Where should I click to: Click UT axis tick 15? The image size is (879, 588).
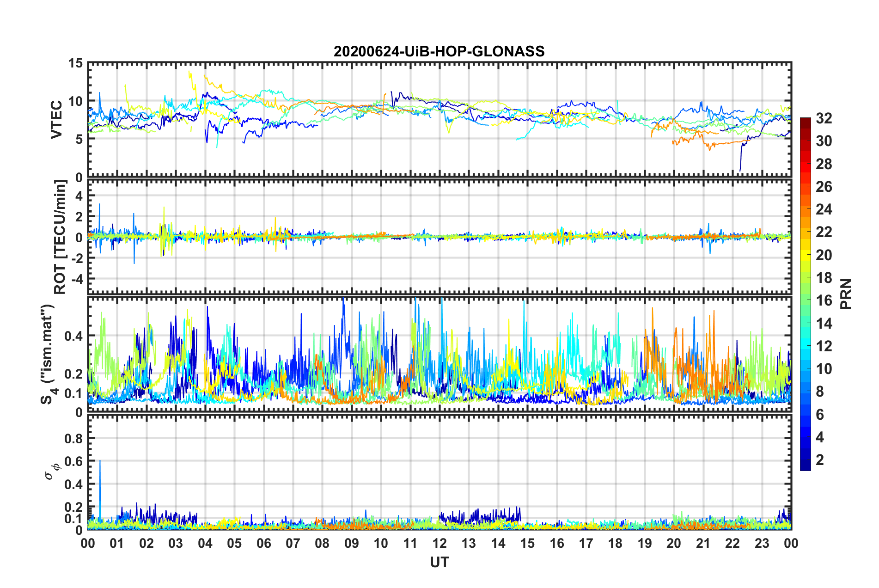(x=527, y=543)
